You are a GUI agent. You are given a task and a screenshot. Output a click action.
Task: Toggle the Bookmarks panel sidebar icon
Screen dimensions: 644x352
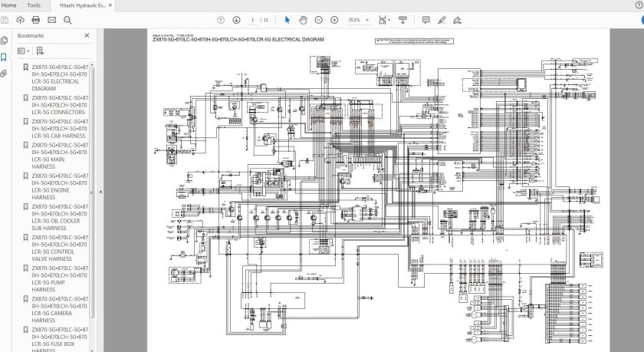(x=5, y=57)
